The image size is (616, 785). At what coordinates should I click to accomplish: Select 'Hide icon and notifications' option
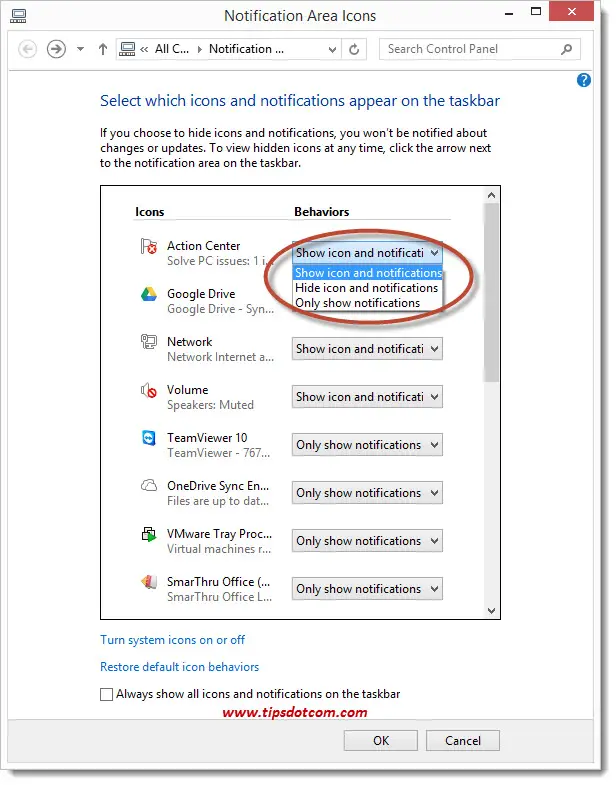pos(367,288)
